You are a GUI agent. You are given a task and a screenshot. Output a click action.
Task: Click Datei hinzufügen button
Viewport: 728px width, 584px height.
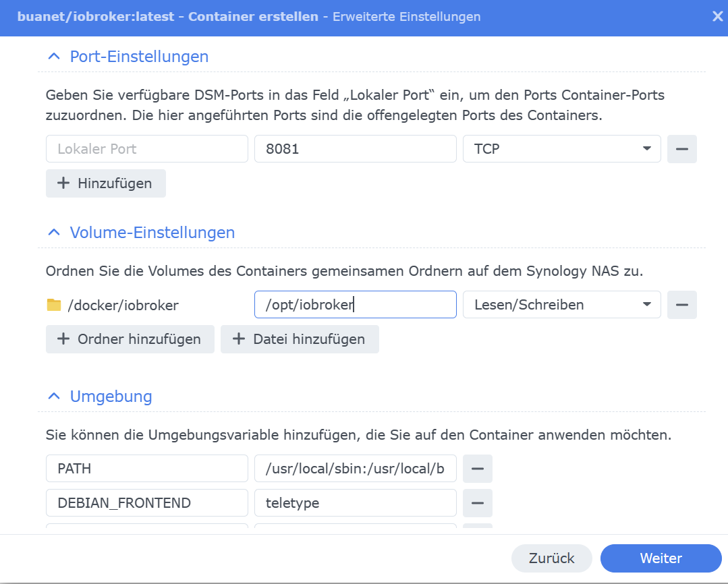(300, 339)
